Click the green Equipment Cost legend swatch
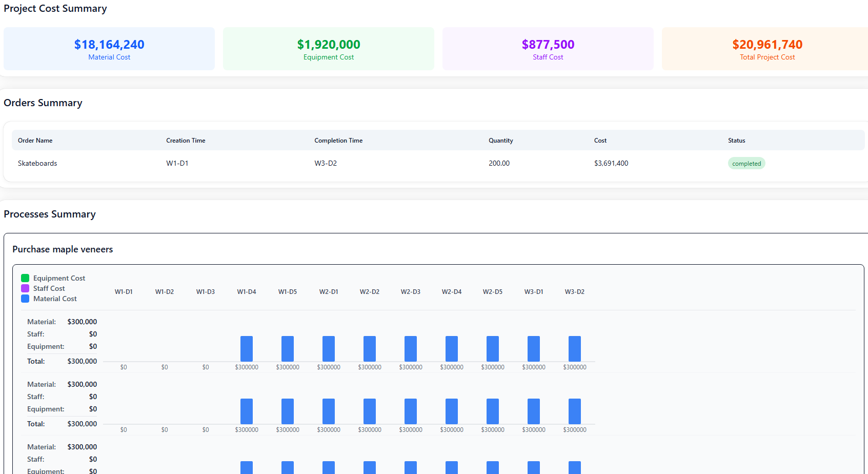 click(25, 278)
